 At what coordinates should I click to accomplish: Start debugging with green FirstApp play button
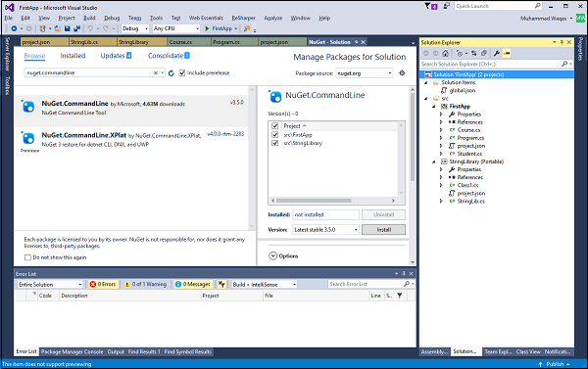(x=219, y=28)
